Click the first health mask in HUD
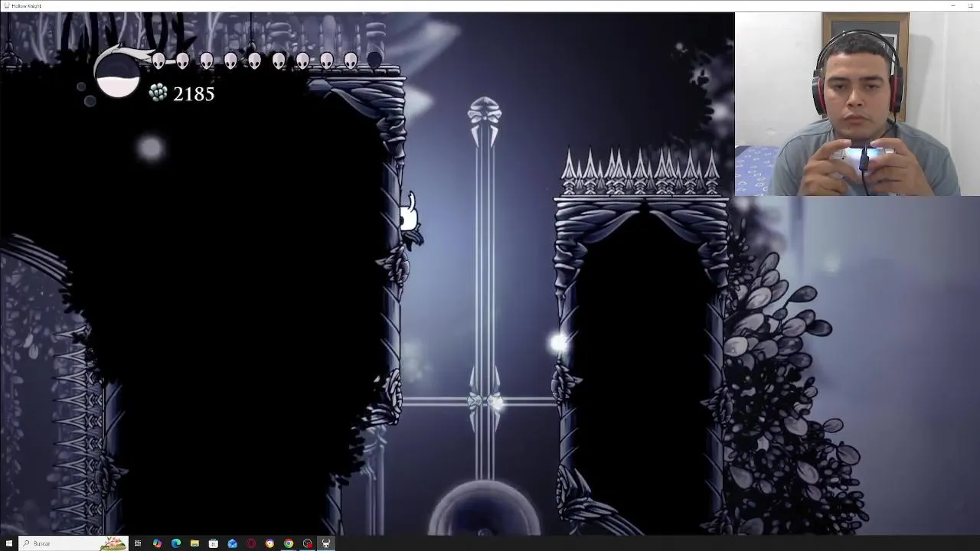The height and width of the screenshot is (551, 980). tap(158, 61)
